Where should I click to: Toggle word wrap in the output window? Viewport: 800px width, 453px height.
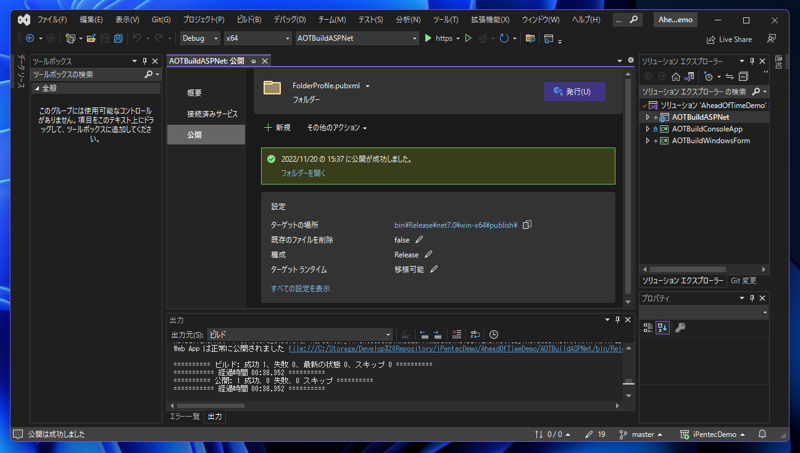475,334
